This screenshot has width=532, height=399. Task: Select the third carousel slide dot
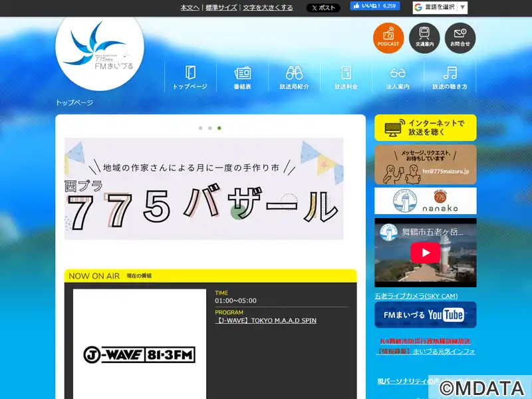[219, 128]
